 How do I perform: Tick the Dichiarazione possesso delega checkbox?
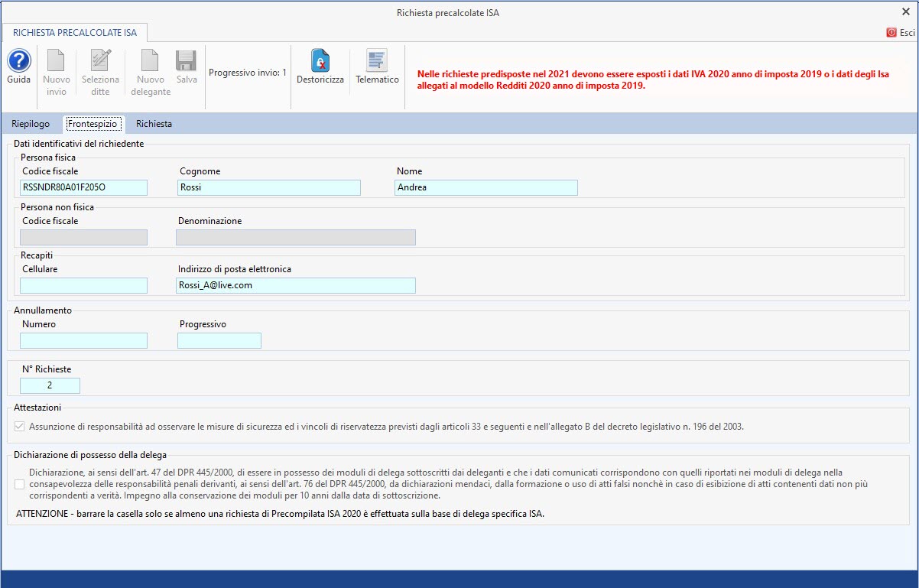(x=20, y=484)
